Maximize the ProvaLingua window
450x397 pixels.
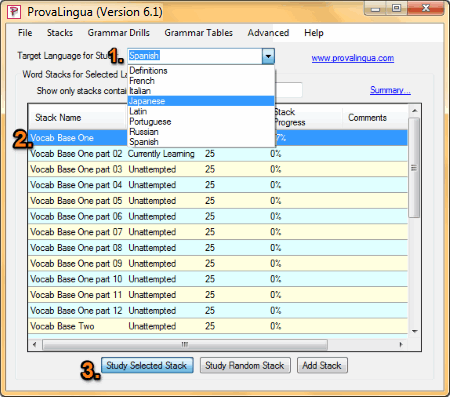coord(396,8)
